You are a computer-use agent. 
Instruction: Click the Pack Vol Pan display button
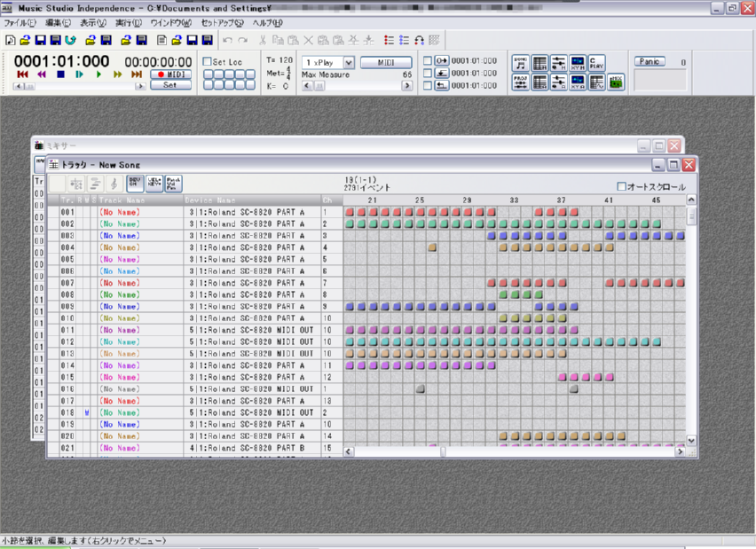click(174, 184)
